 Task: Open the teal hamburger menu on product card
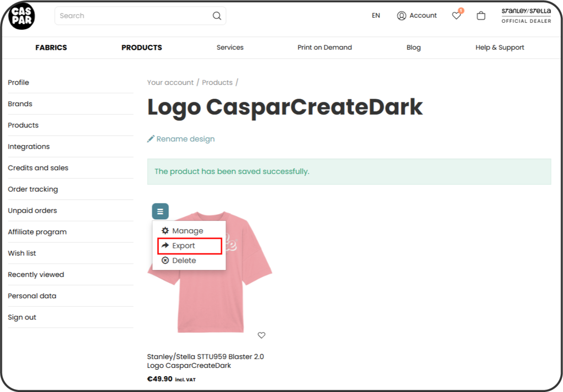click(x=160, y=211)
